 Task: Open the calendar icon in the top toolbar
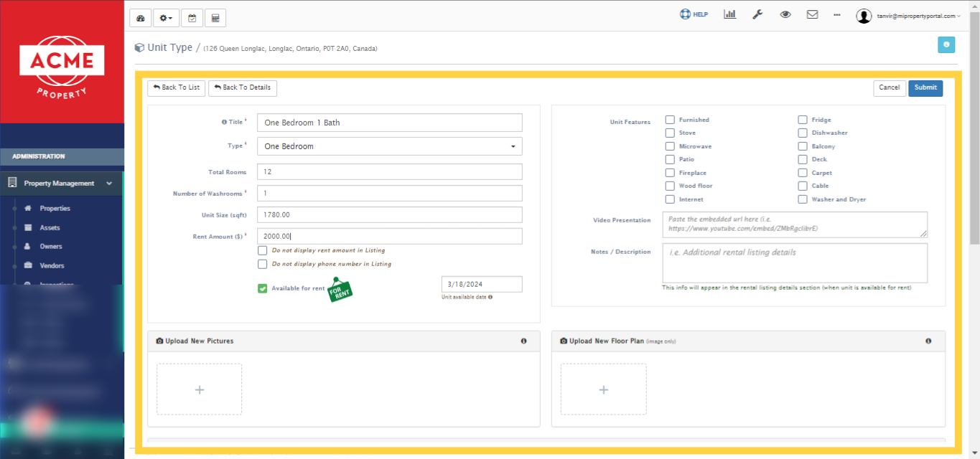(192, 17)
